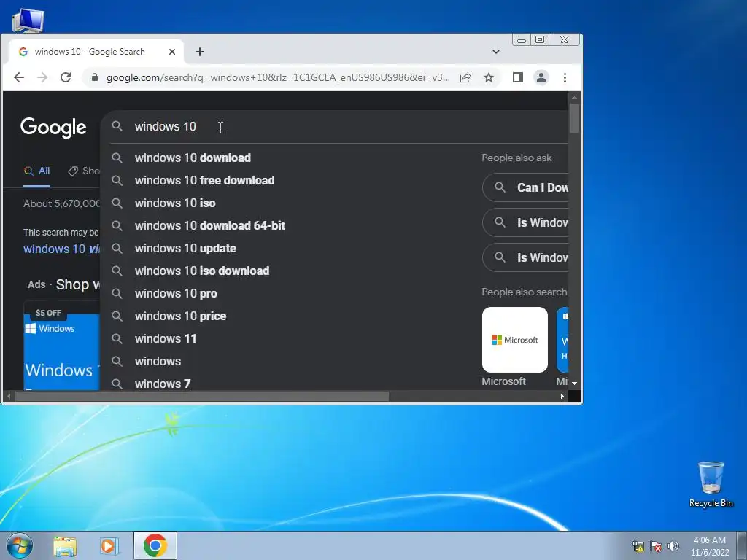747x560 pixels.
Task: Minimize the Chrome window
Action: (x=522, y=40)
